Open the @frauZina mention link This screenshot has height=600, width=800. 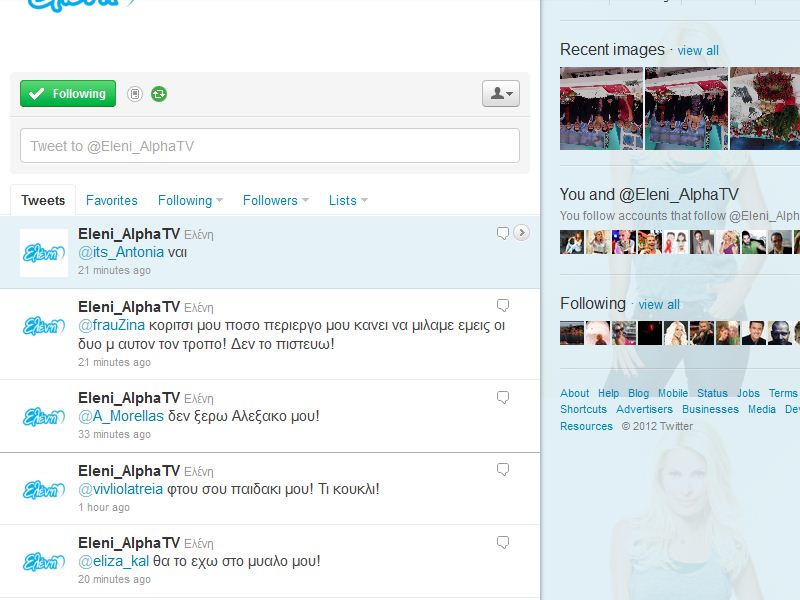point(111,325)
